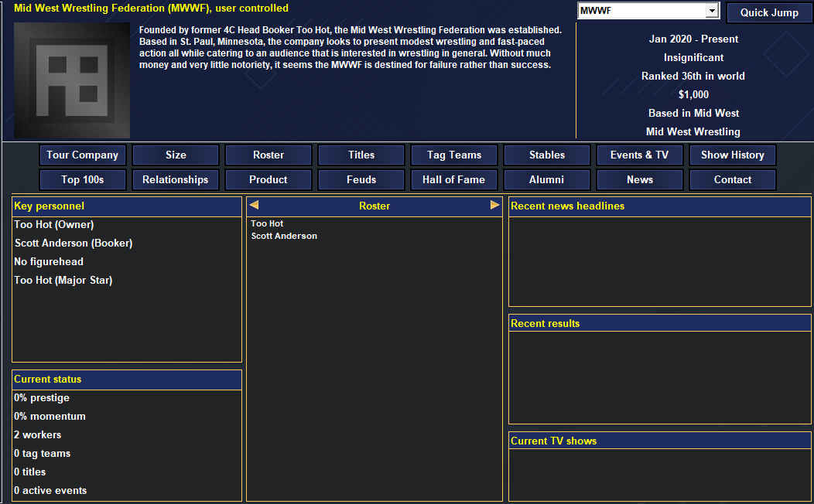Screen dimensions: 814x504
Task: Open the Relationships section
Action: point(176,180)
